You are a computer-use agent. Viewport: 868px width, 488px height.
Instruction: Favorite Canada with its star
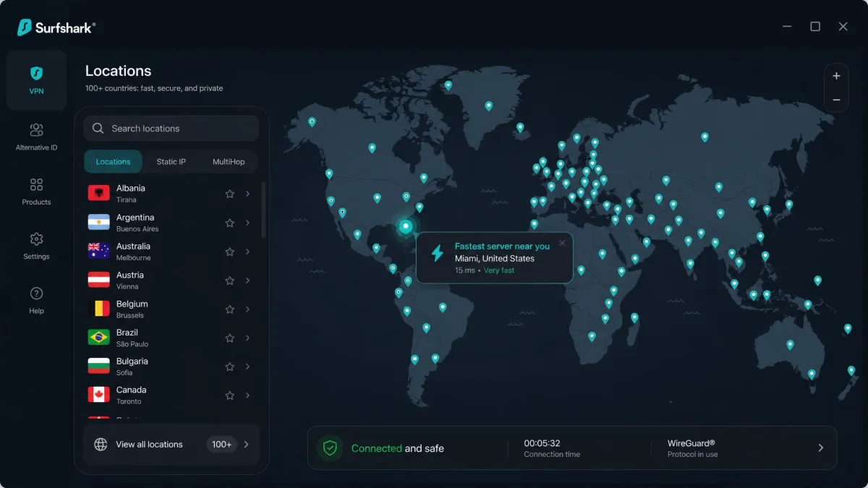click(x=229, y=395)
